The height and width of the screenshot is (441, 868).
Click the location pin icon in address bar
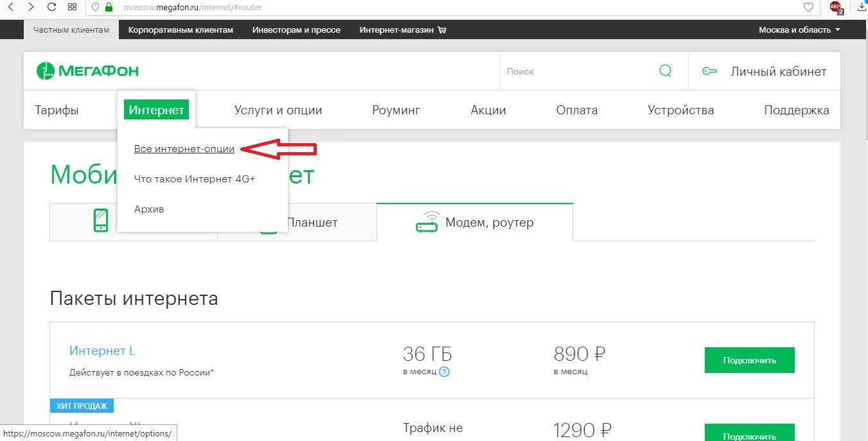pos(96,8)
